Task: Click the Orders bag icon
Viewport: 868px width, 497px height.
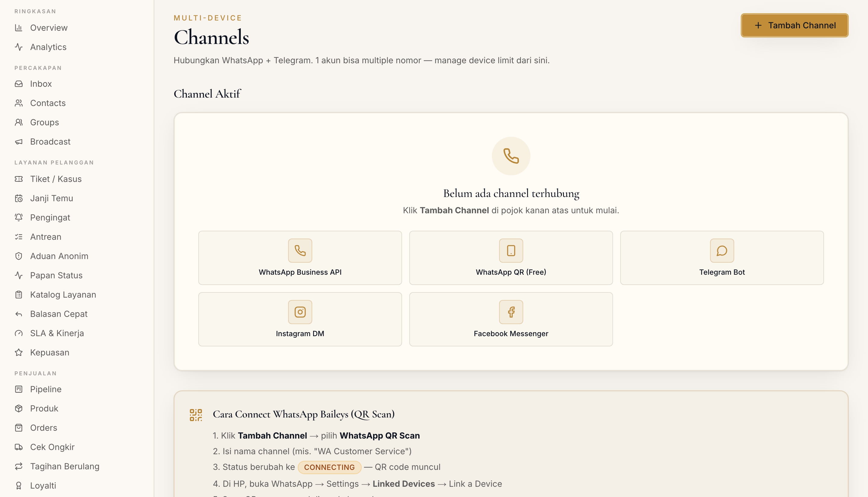Action: 19,428
